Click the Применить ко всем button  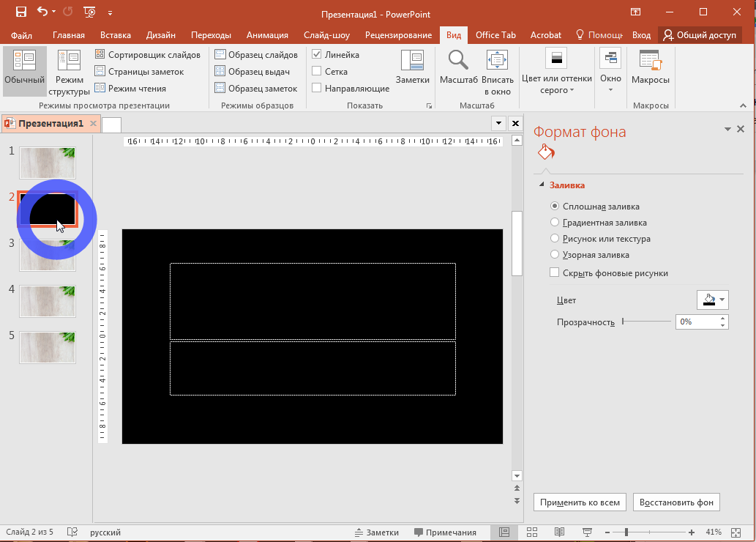click(x=580, y=502)
